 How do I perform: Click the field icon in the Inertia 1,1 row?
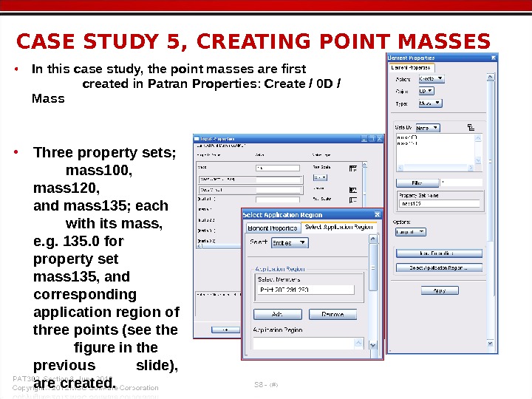(x=353, y=200)
